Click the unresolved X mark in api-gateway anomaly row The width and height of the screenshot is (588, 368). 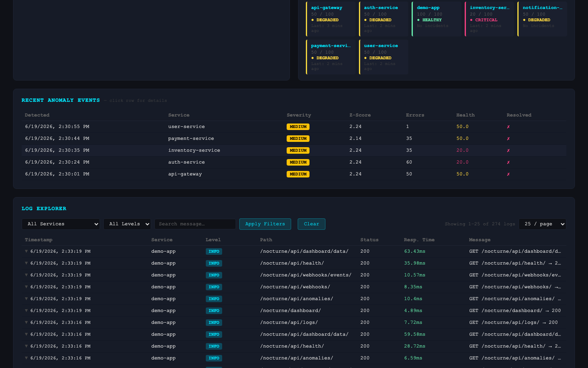(508, 174)
